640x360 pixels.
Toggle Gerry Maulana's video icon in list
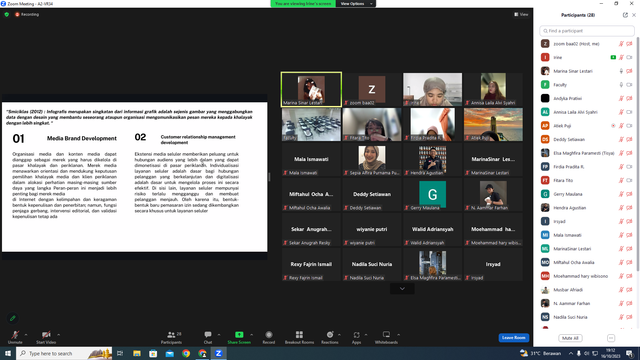click(629, 194)
